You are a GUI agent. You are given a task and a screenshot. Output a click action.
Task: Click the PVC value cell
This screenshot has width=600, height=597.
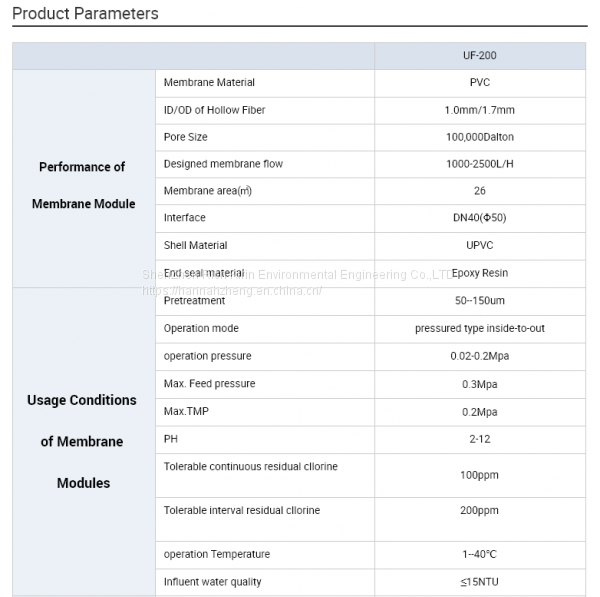tap(479, 82)
